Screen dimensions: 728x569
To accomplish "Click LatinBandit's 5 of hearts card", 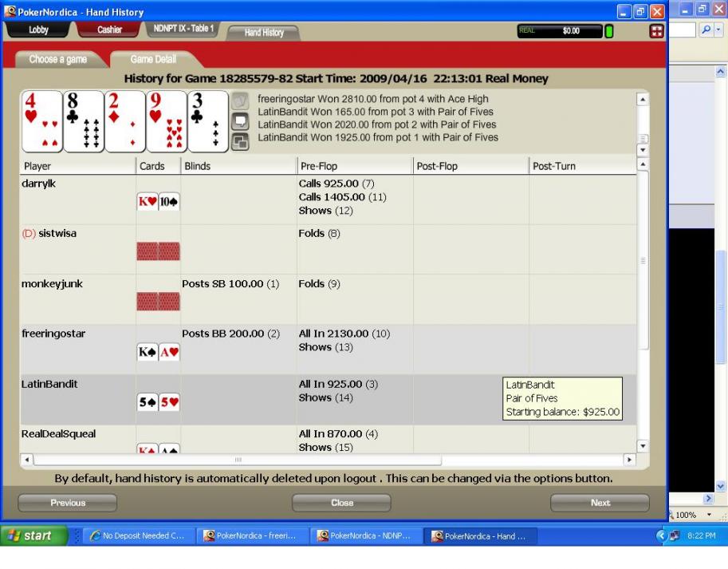I will click(169, 402).
